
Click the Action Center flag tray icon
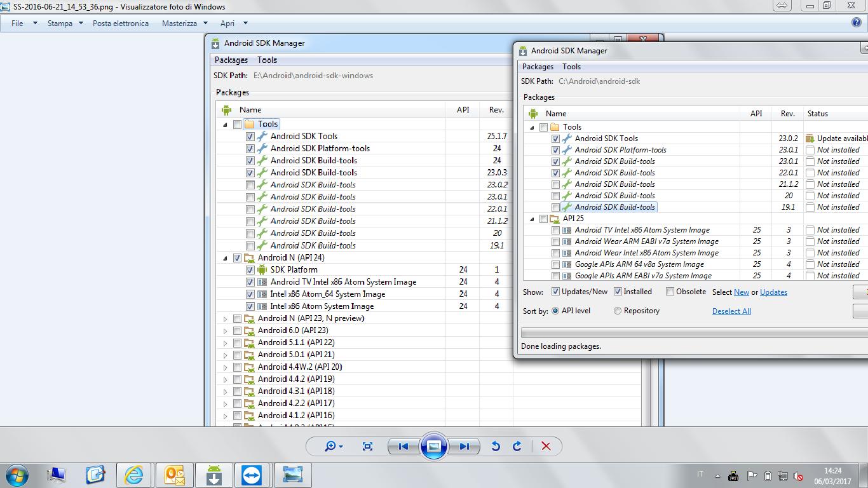tap(752, 475)
